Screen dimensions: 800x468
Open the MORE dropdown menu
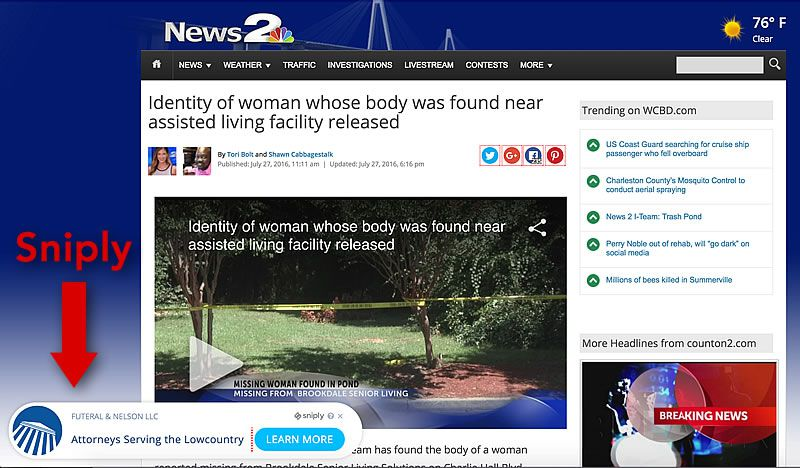pyautogui.click(x=536, y=65)
